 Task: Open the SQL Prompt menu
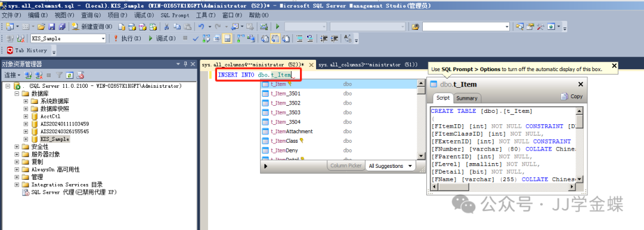click(175, 15)
